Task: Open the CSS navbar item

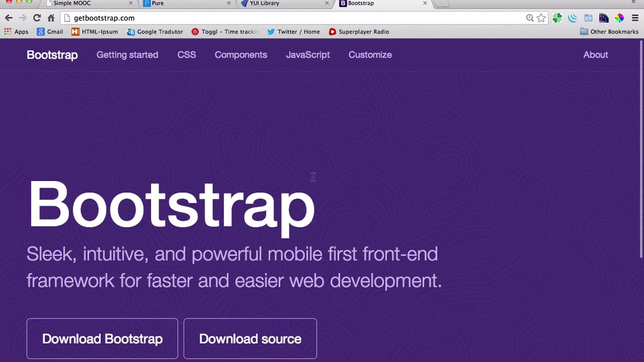Action: [187, 55]
